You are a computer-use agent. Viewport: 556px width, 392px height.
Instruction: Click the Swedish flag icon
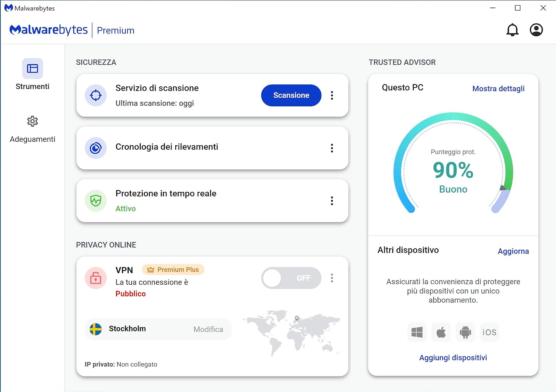coord(96,329)
